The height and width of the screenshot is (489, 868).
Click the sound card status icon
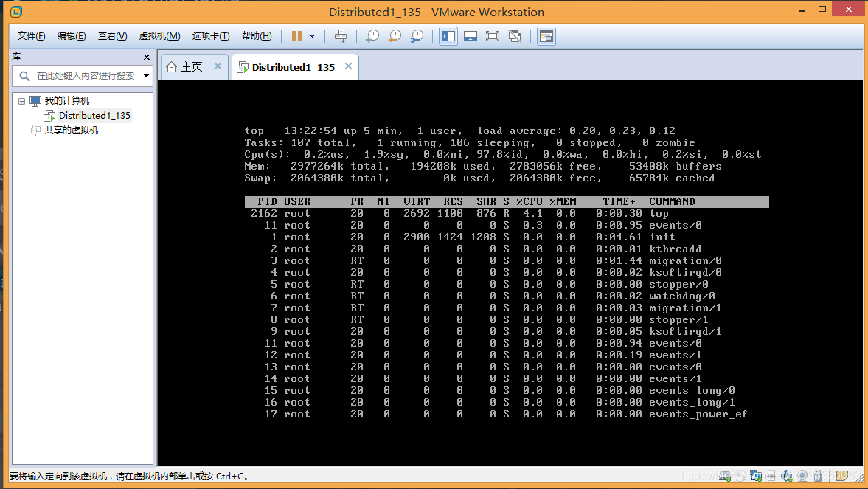click(787, 476)
